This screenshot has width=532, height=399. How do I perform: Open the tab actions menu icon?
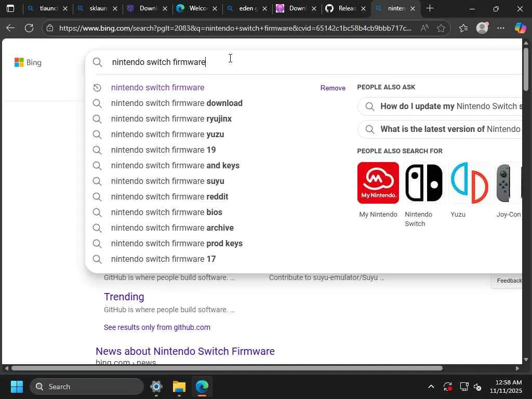tap(10, 8)
